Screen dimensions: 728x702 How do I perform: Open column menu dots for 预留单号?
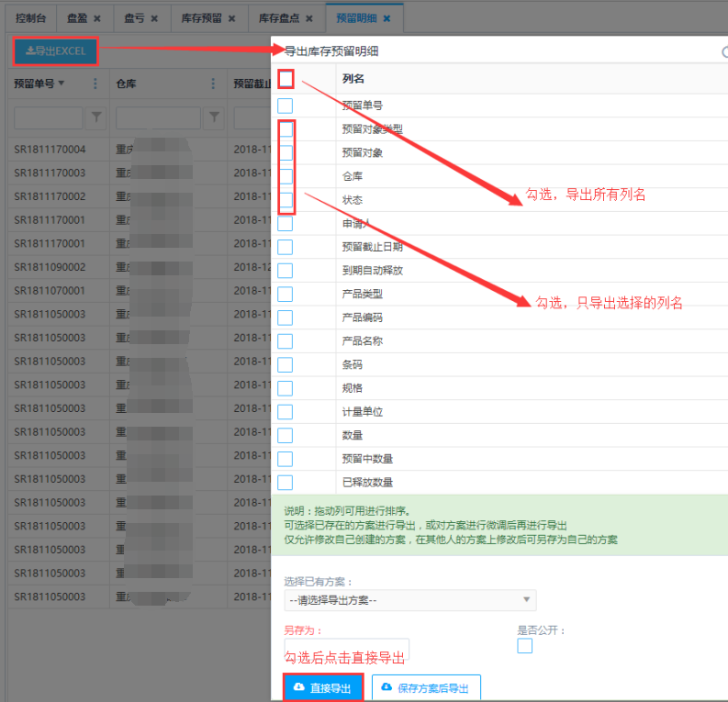95,84
